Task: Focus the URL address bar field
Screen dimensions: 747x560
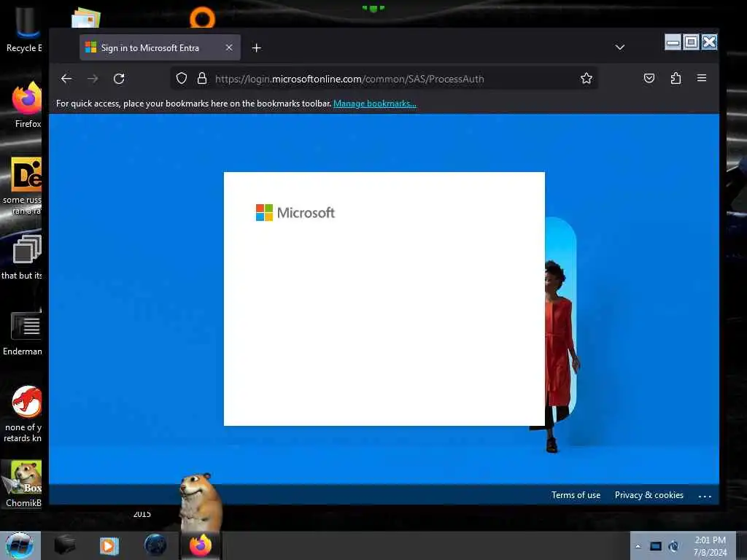Action: pos(384,79)
